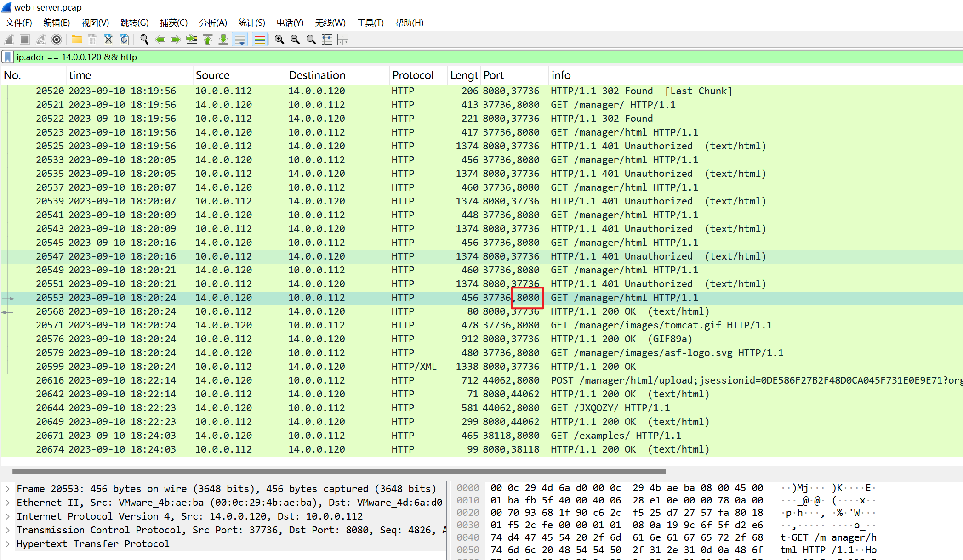This screenshot has width=963, height=560.
Task: Sort by the Port column header
Action: click(x=514, y=75)
